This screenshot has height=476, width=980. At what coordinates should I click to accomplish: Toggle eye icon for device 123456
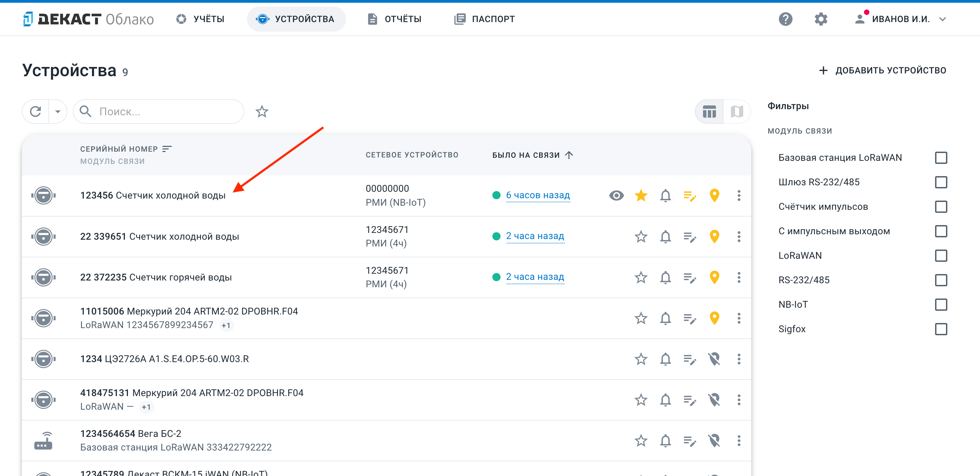click(616, 195)
